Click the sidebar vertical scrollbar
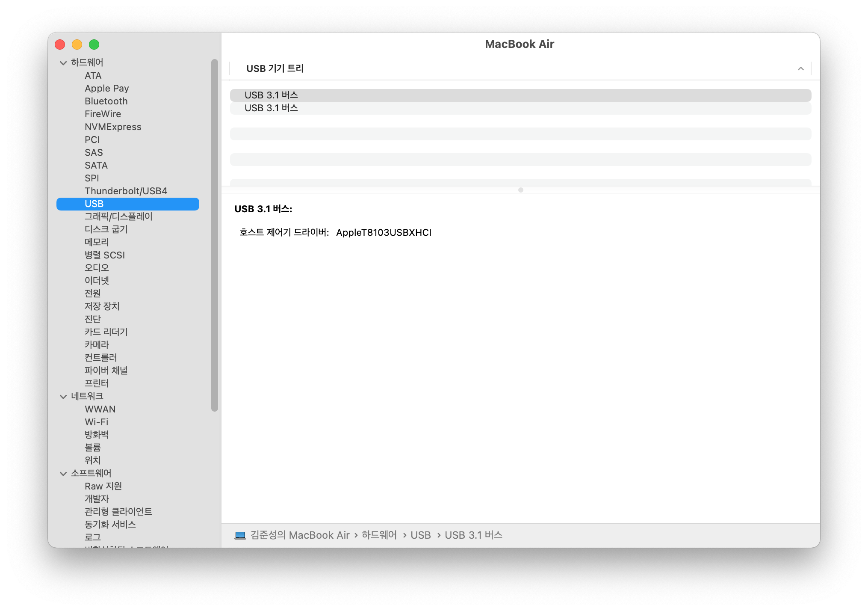 [x=215, y=235]
